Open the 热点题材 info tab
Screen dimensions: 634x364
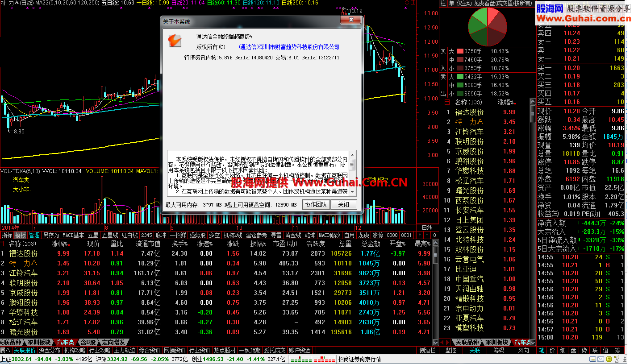coord(225,350)
